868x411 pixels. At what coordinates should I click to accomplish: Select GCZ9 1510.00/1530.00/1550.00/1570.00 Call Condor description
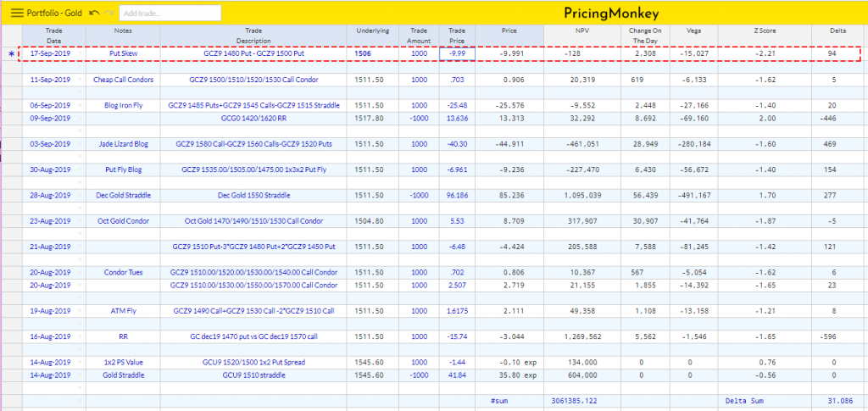coord(253,285)
